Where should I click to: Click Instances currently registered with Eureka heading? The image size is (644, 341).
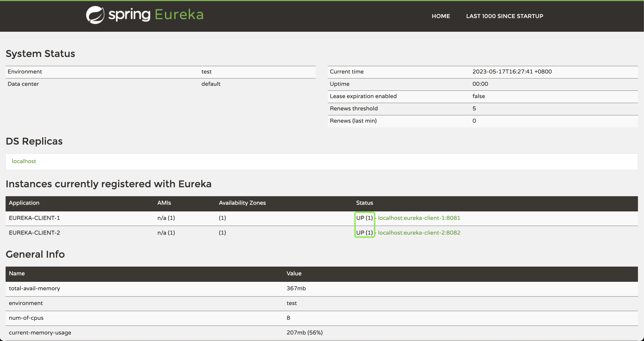(109, 184)
